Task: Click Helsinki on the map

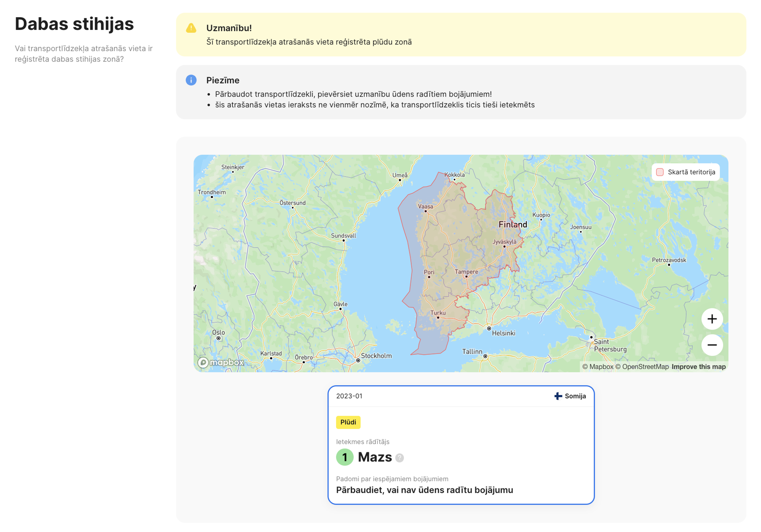Action: point(489,329)
